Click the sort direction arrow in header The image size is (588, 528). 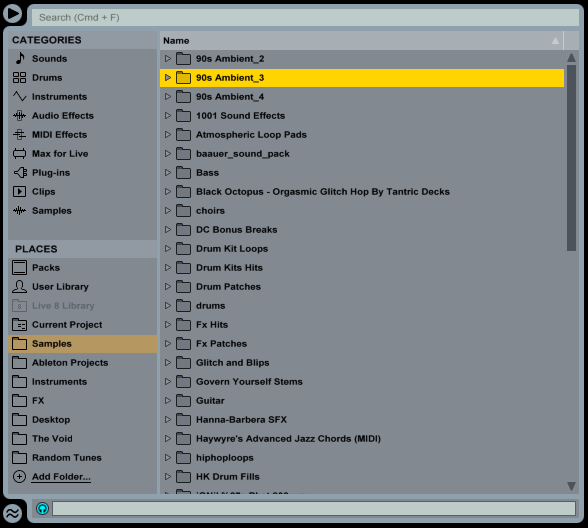click(555, 41)
